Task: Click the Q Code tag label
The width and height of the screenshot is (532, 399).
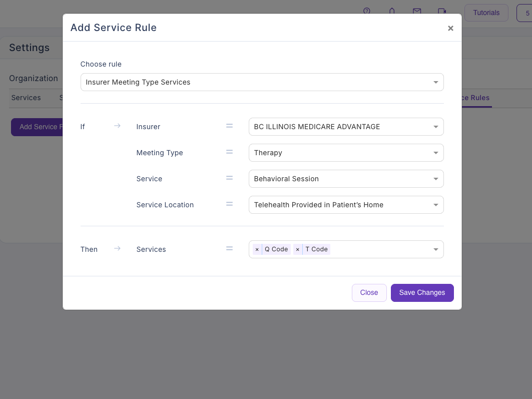Action: pos(276,249)
